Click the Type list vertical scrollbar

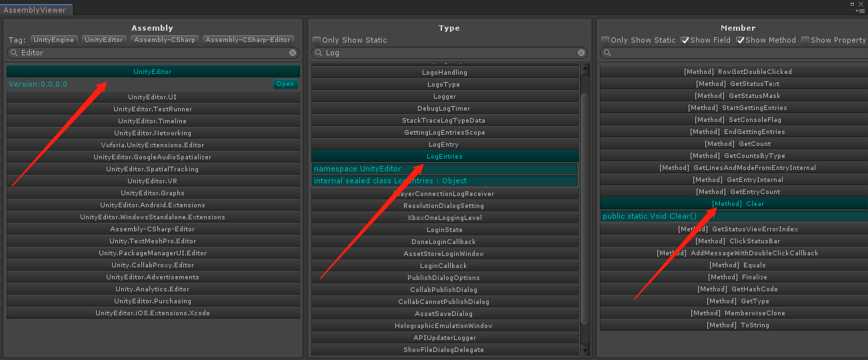(x=585, y=209)
